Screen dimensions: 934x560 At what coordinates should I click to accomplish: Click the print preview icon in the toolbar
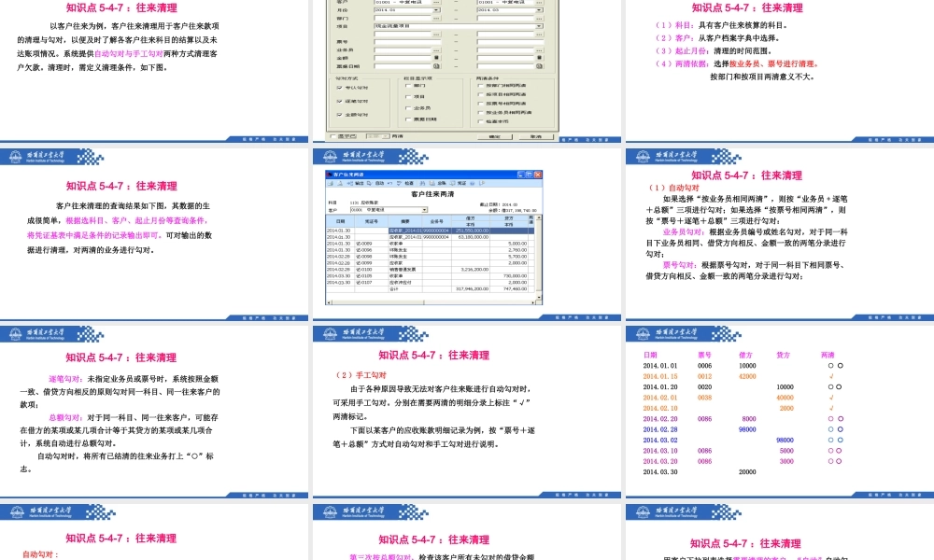(339, 183)
